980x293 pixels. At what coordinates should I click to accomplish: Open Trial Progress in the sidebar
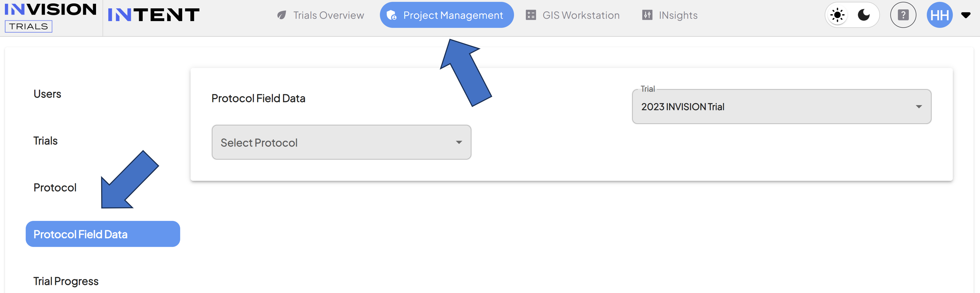(x=66, y=281)
